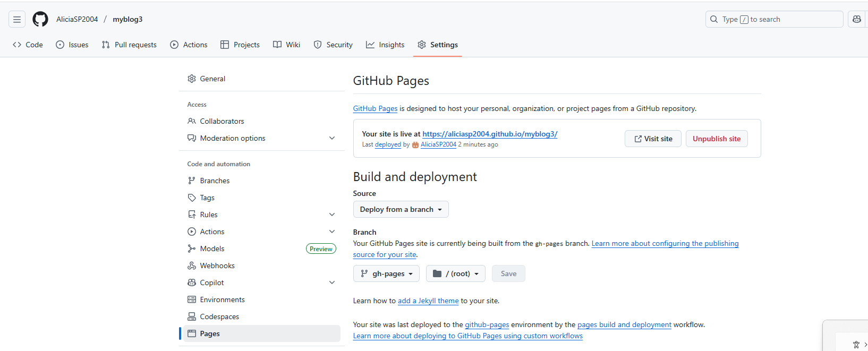
Task: Click the Tags sidebar icon
Action: click(x=192, y=198)
